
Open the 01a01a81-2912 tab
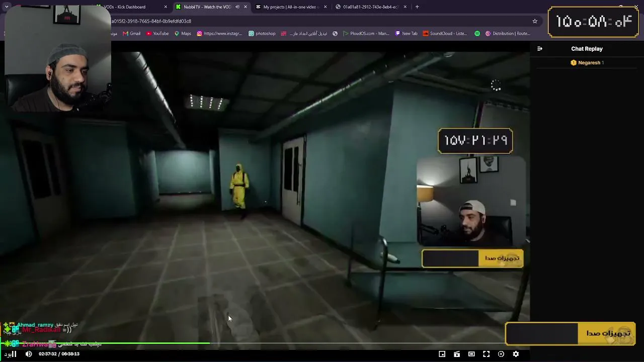coord(371,7)
